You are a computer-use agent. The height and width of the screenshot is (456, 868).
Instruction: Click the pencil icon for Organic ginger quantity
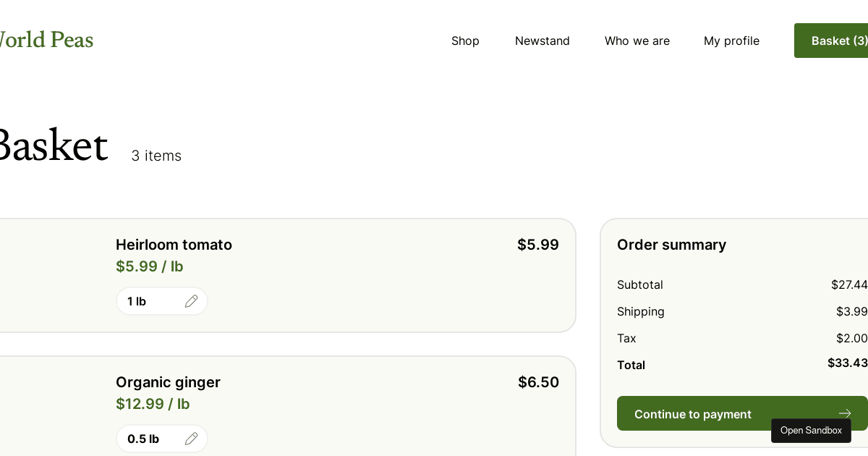(x=191, y=439)
